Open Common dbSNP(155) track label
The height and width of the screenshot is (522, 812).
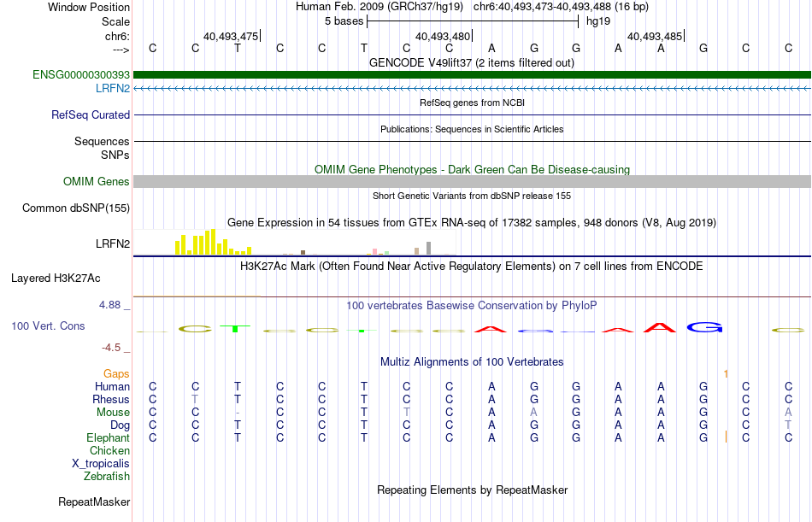click(76, 208)
